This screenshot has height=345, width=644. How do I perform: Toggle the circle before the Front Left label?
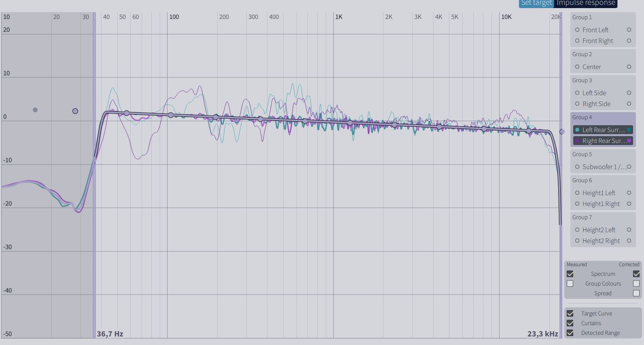point(577,30)
